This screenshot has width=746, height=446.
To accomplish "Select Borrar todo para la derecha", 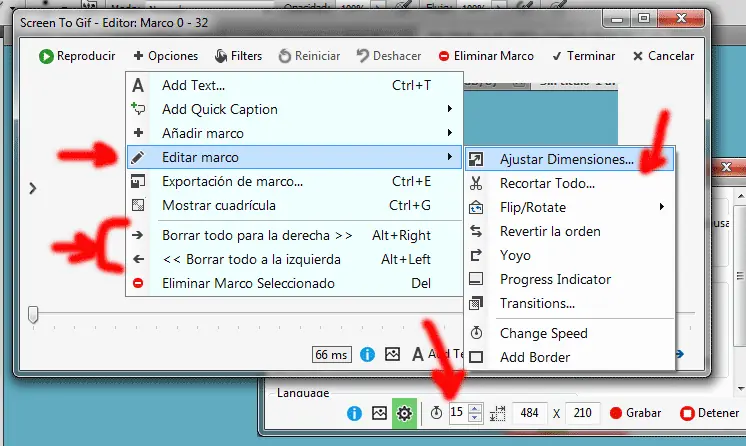I will coord(294,235).
